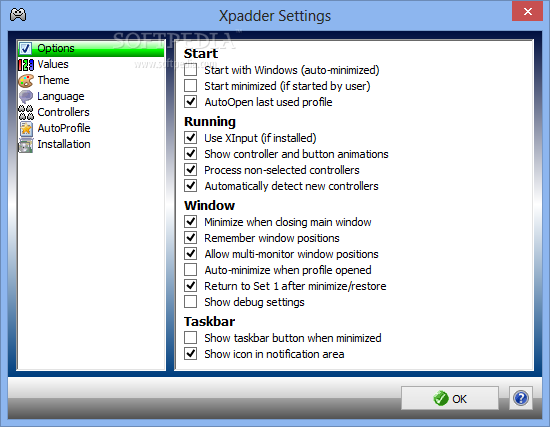Image resolution: width=550 pixels, height=427 pixels.
Task: Open the Installation settings page
Action: [x=64, y=144]
